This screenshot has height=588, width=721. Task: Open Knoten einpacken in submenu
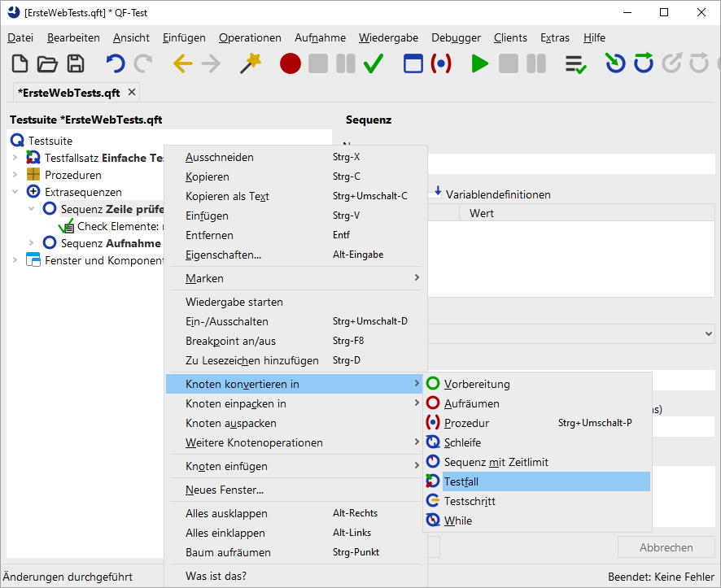[x=295, y=403]
